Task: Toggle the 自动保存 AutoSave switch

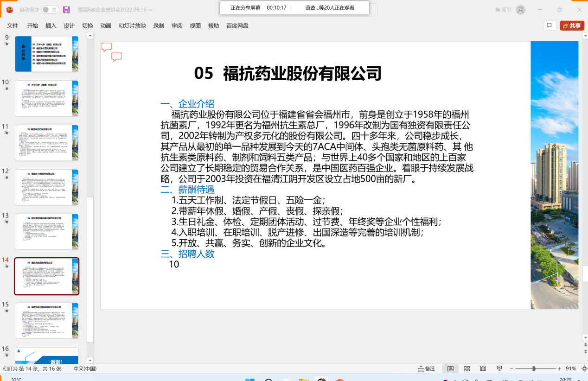Action: (x=50, y=10)
